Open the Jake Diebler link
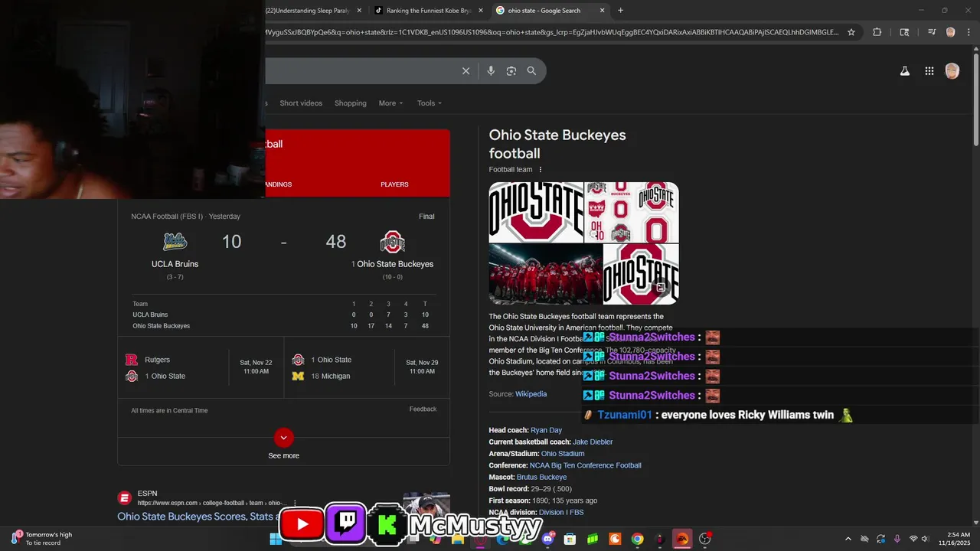 click(593, 442)
